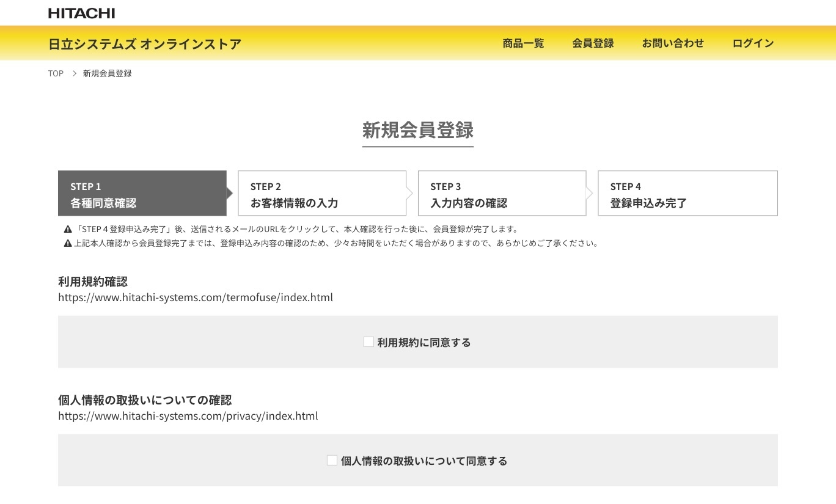Click the HITACHI logo

(x=81, y=12)
